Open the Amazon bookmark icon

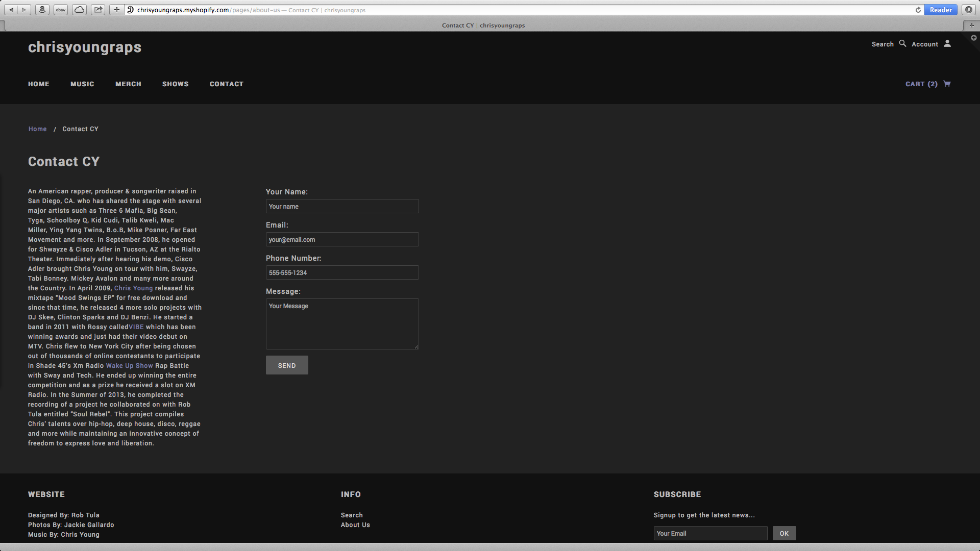(x=42, y=10)
